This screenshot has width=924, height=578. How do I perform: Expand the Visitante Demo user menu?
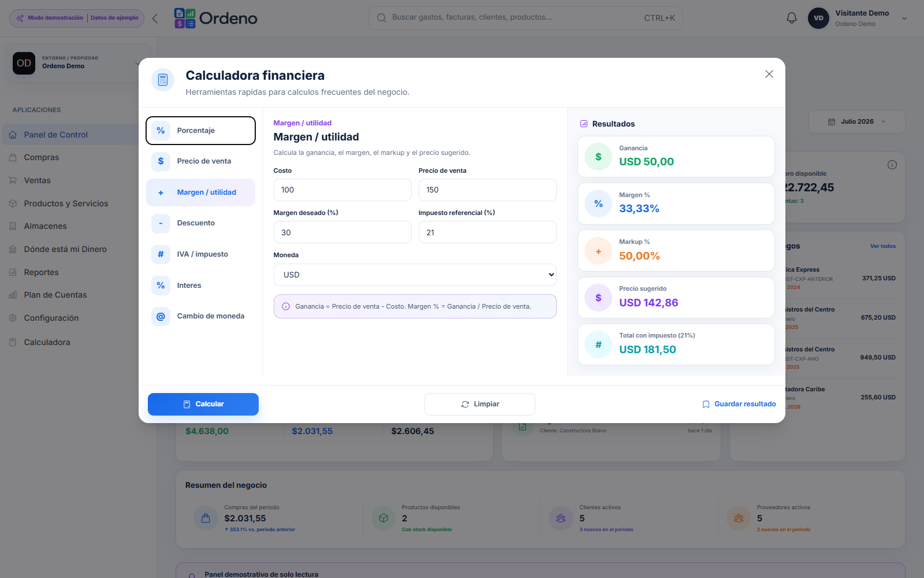[x=904, y=18]
